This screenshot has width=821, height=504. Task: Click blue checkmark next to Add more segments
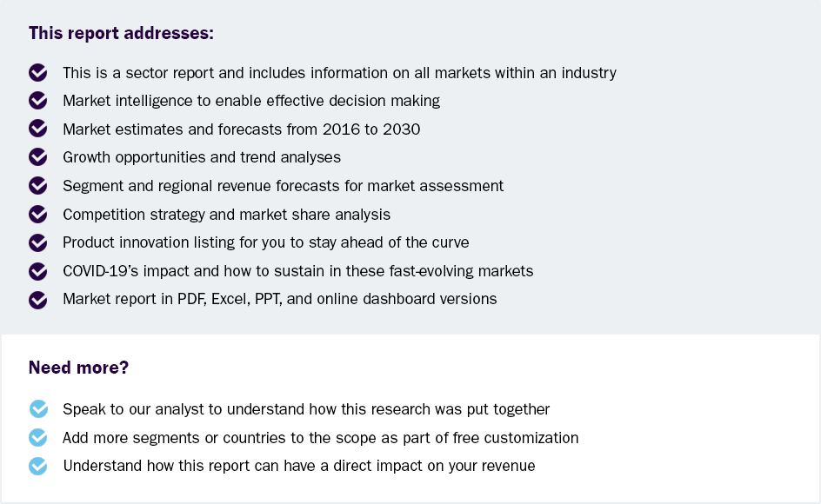click(38, 438)
